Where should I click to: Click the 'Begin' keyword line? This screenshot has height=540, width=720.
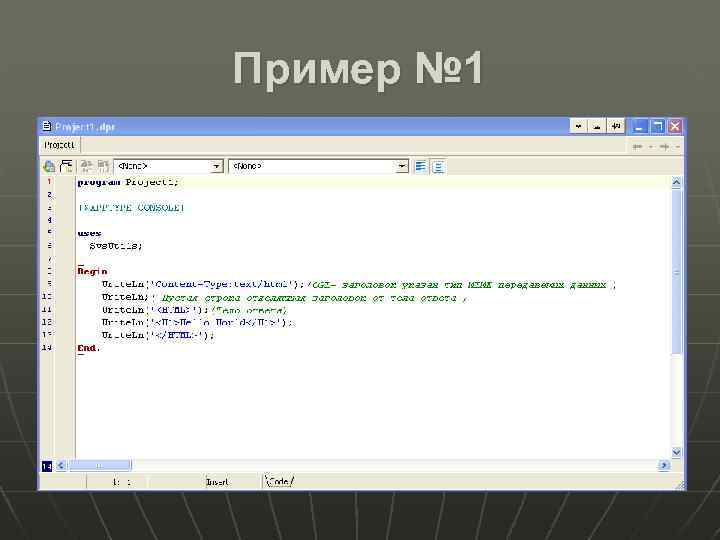point(92,271)
